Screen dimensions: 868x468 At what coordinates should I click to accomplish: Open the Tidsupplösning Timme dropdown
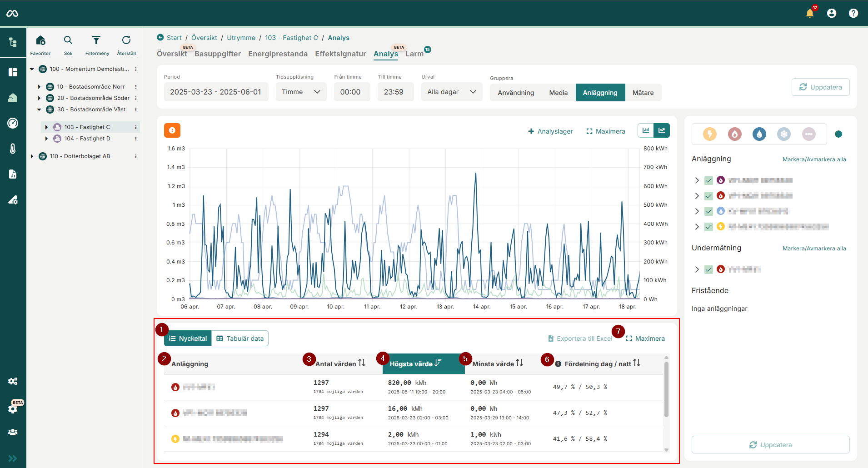[x=301, y=92]
